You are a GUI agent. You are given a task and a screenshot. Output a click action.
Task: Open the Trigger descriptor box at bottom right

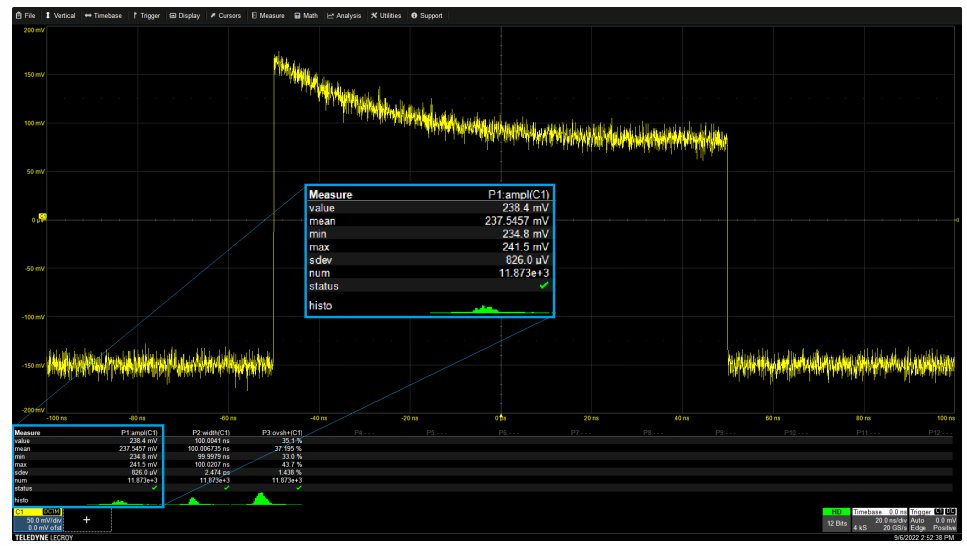click(x=931, y=519)
